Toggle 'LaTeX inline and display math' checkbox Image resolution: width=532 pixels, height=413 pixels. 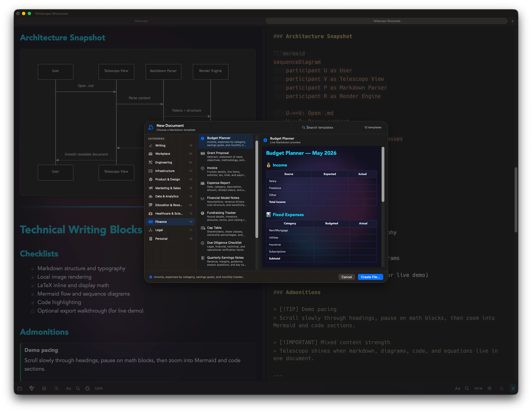click(x=33, y=286)
